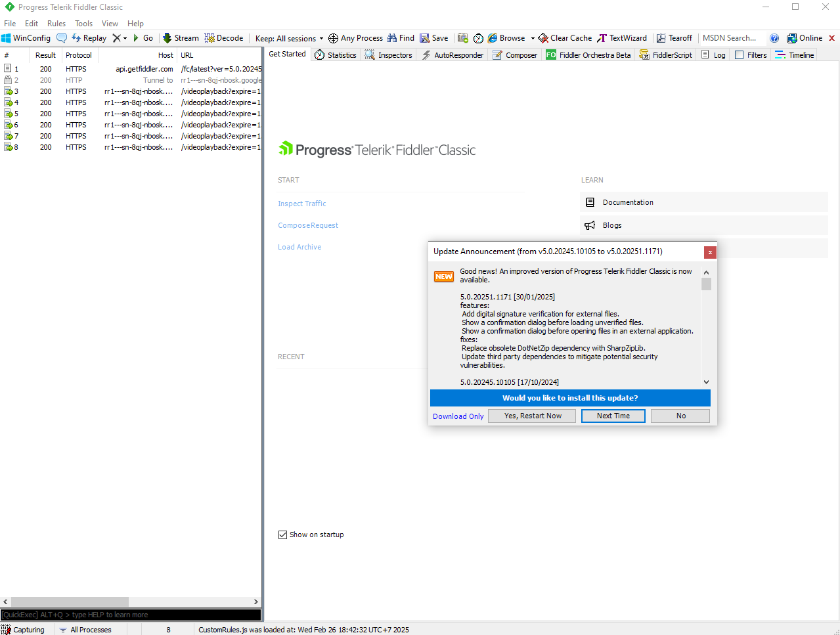Viewport: 840px width, 635px height.
Task: Click Clear Cache in the toolbar
Action: tap(565, 38)
